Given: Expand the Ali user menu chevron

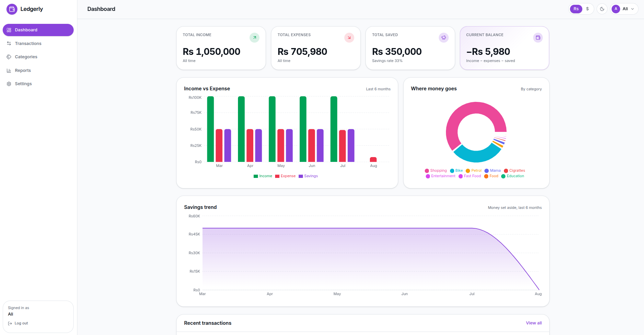Looking at the screenshot, I should tap(632, 9).
